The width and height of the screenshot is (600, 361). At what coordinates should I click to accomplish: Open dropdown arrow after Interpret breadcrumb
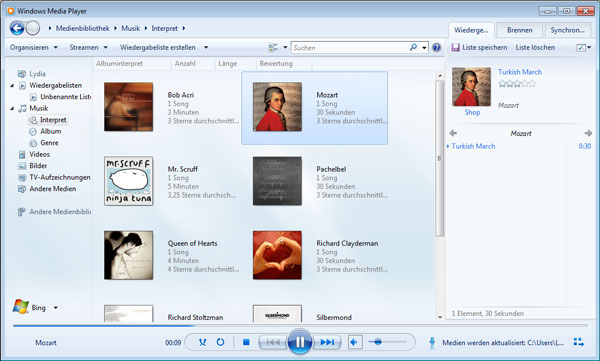click(184, 28)
